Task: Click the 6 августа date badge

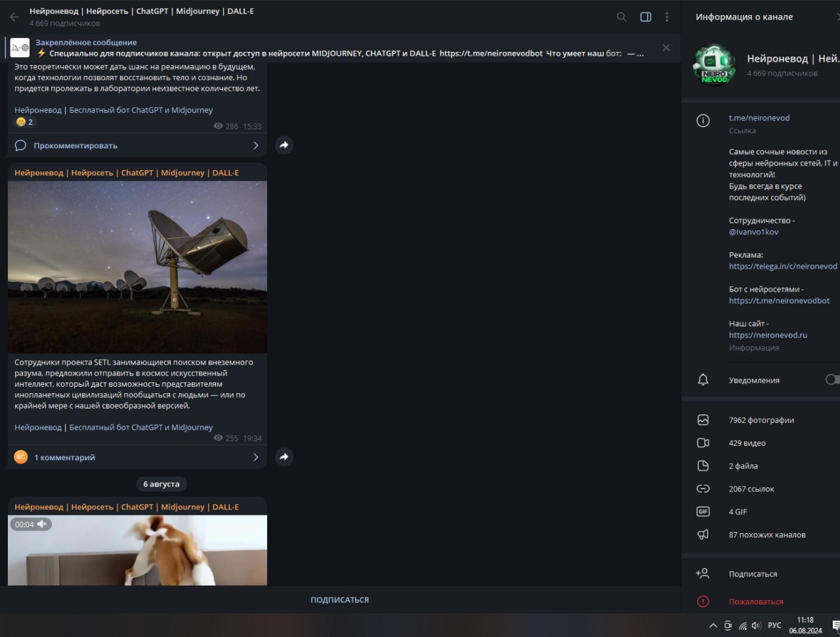Action: pyautogui.click(x=161, y=484)
